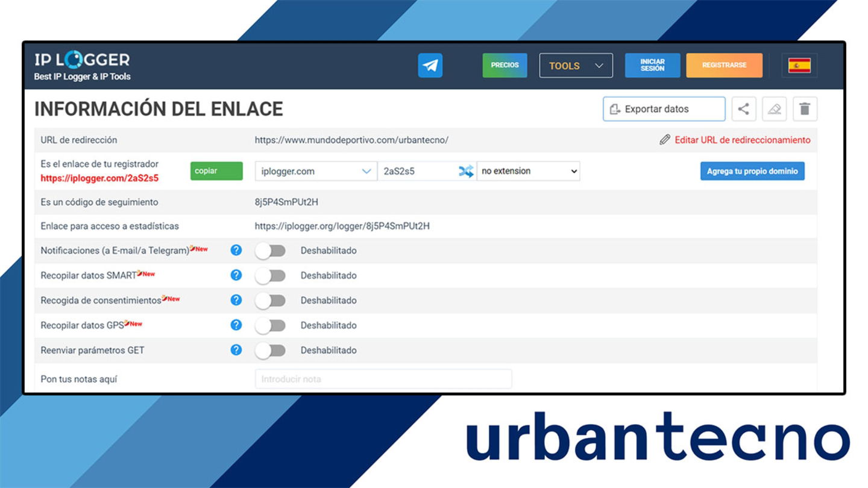Viewport: 868px width, 488px height.
Task: Click Pon tus notas aquí label
Action: pos(79,379)
